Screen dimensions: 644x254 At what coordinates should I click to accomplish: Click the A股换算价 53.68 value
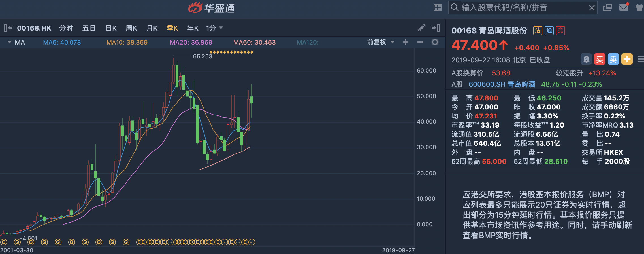[x=501, y=73]
